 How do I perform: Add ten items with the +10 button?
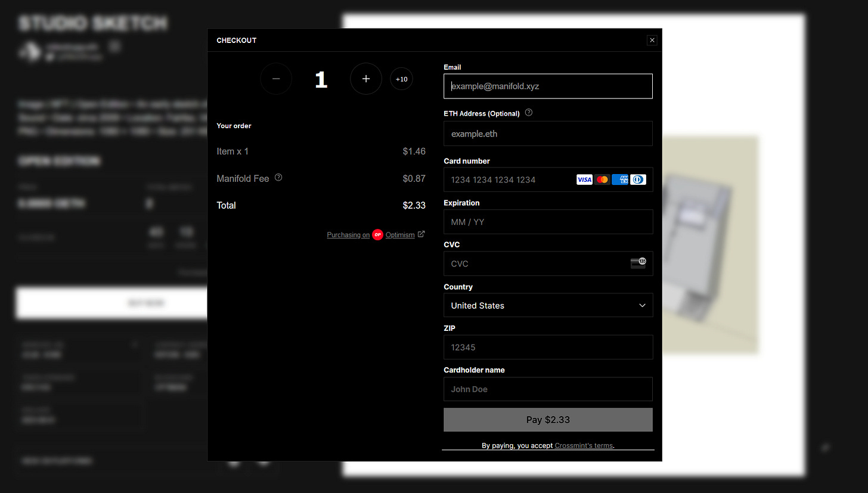401,79
